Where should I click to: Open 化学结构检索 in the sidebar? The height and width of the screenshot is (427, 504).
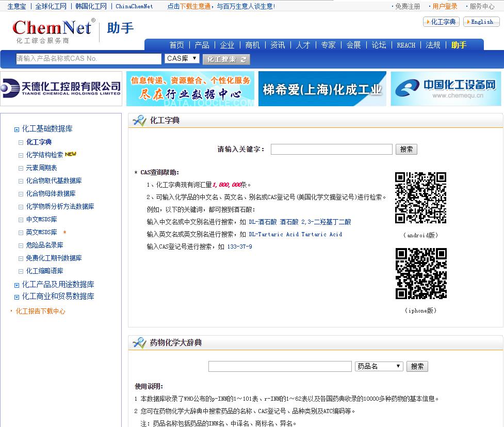44,155
